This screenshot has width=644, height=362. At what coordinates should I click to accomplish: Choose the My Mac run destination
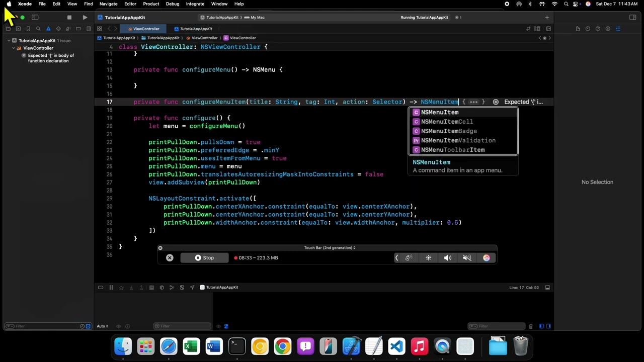[255, 18]
